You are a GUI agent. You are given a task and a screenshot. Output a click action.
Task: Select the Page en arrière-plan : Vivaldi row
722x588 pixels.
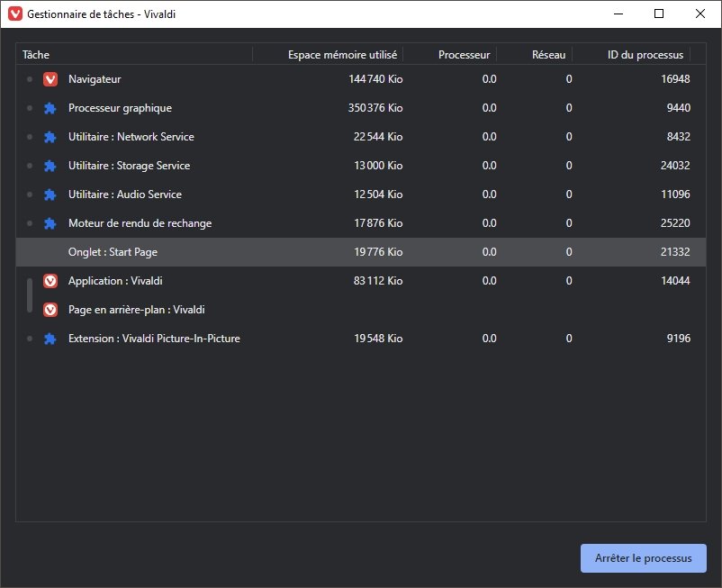coord(361,310)
